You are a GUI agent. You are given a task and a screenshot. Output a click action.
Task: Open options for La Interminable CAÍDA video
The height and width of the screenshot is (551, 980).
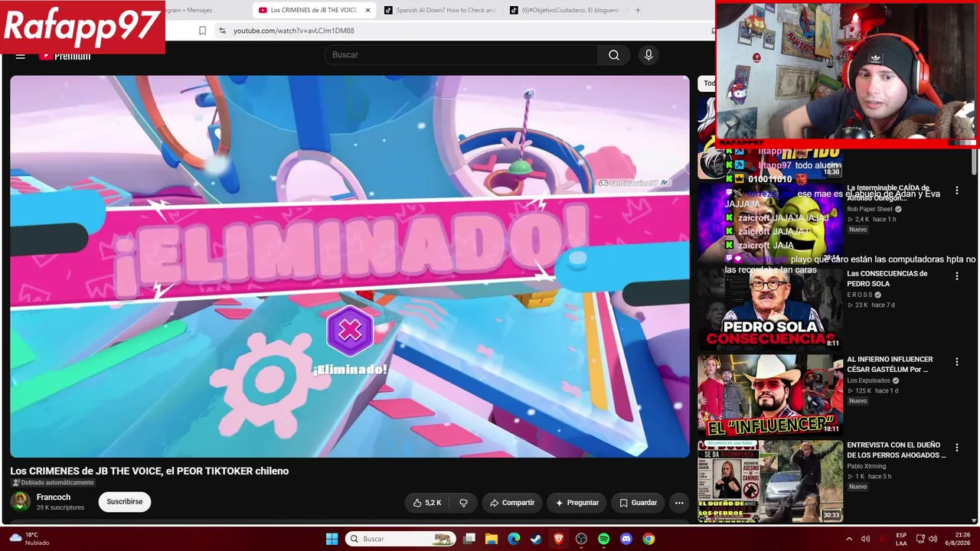point(956,191)
